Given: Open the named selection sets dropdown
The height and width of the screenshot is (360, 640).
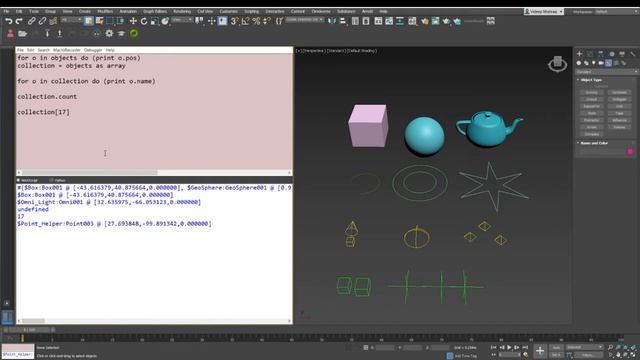Looking at the screenshot, I should 304,20.
